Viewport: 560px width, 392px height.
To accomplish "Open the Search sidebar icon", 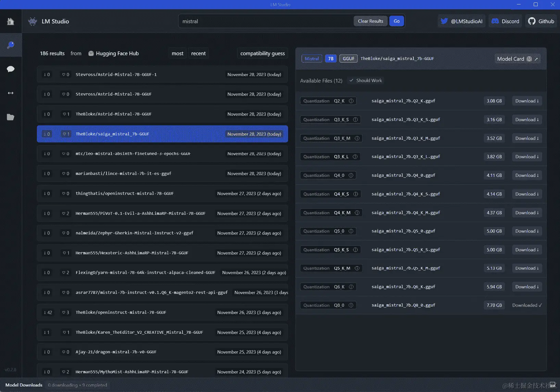I will point(11,45).
